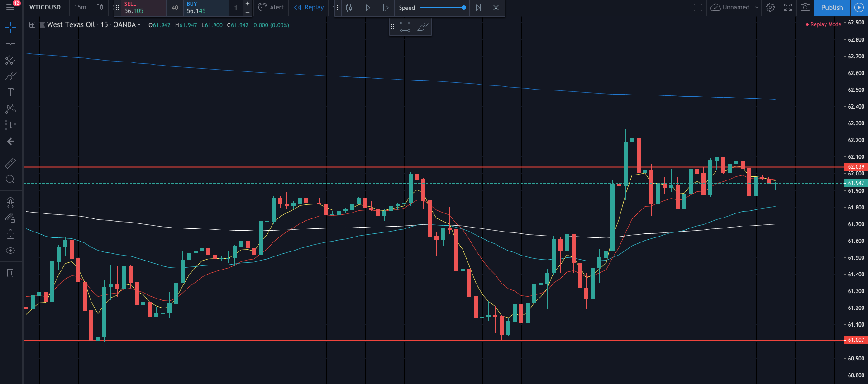
Task: Select the 61.007 support line price label
Action: pyautogui.click(x=856, y=340)
